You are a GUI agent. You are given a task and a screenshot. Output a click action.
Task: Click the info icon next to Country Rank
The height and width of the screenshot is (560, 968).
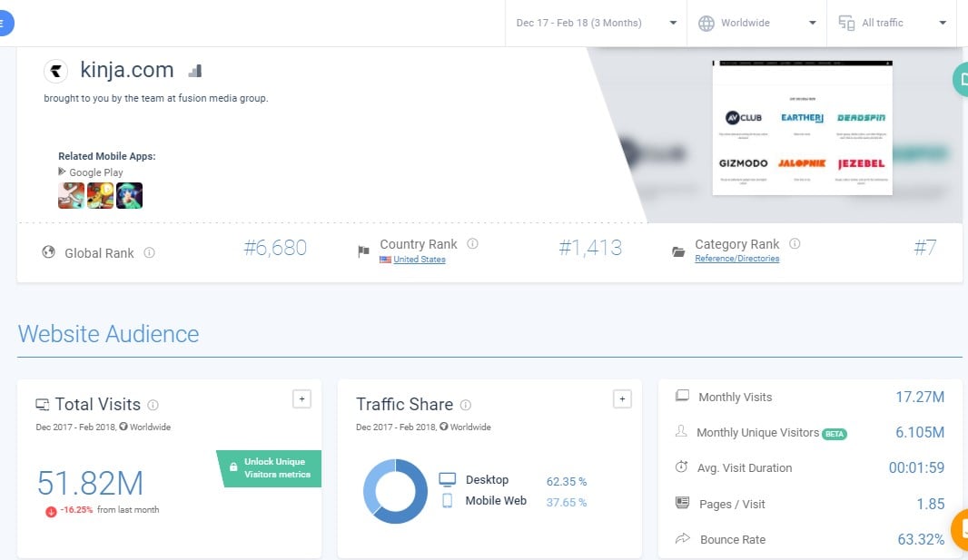point(472,244)
